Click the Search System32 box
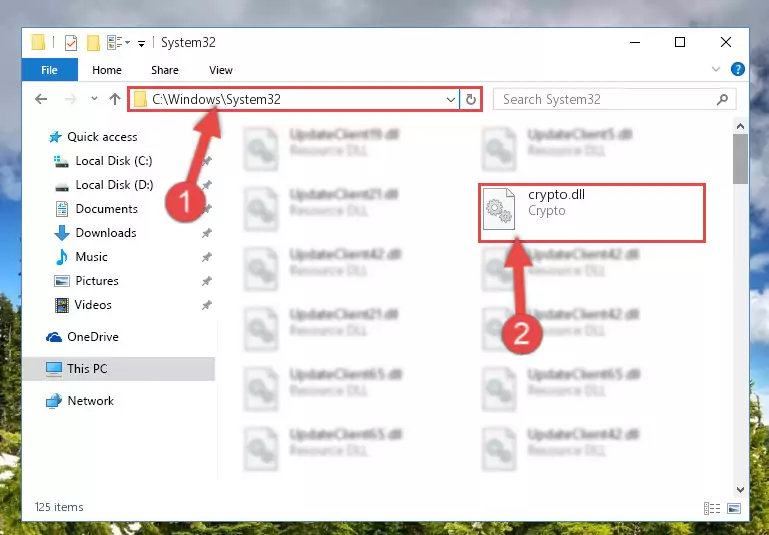This screenshot has width=769, height=535. [x=615, y=100]
